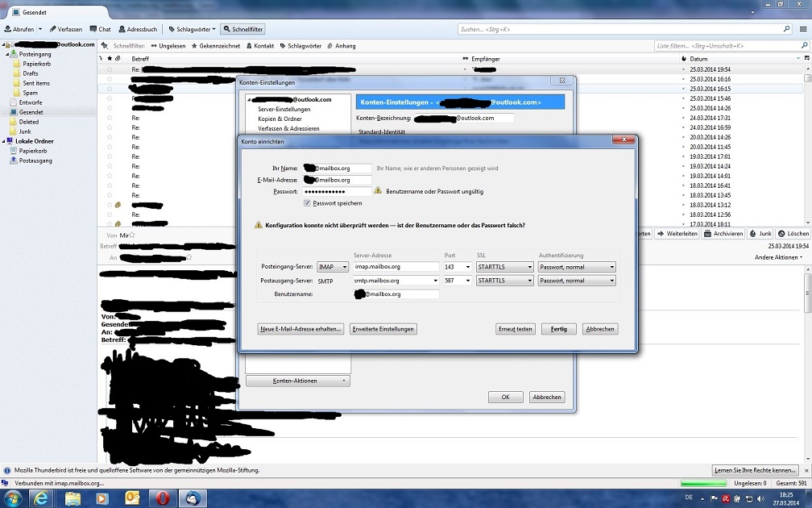
Task: Open the Posteingang-Server SSL STARTTLS dropdown
Action: [504, 266]
